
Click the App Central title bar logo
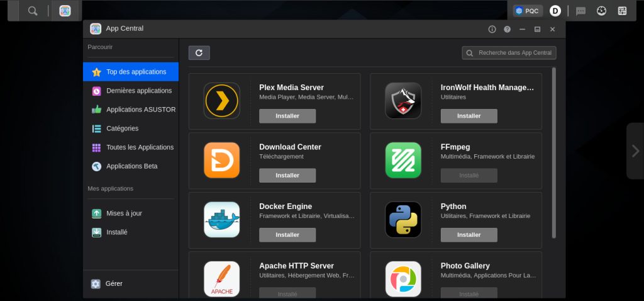(x=96, y=29)
